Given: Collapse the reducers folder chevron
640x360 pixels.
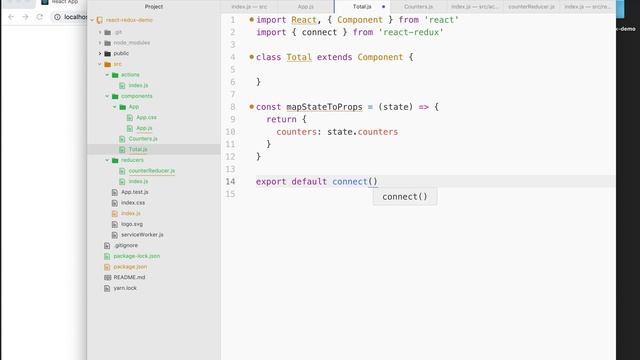Looking at the screenshot, I should (107, 160).
